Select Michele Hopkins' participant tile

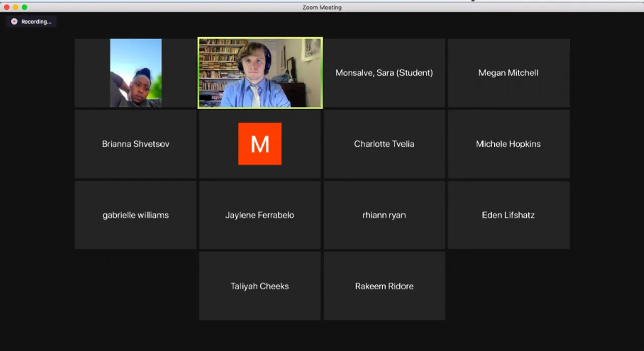(508, 144)
